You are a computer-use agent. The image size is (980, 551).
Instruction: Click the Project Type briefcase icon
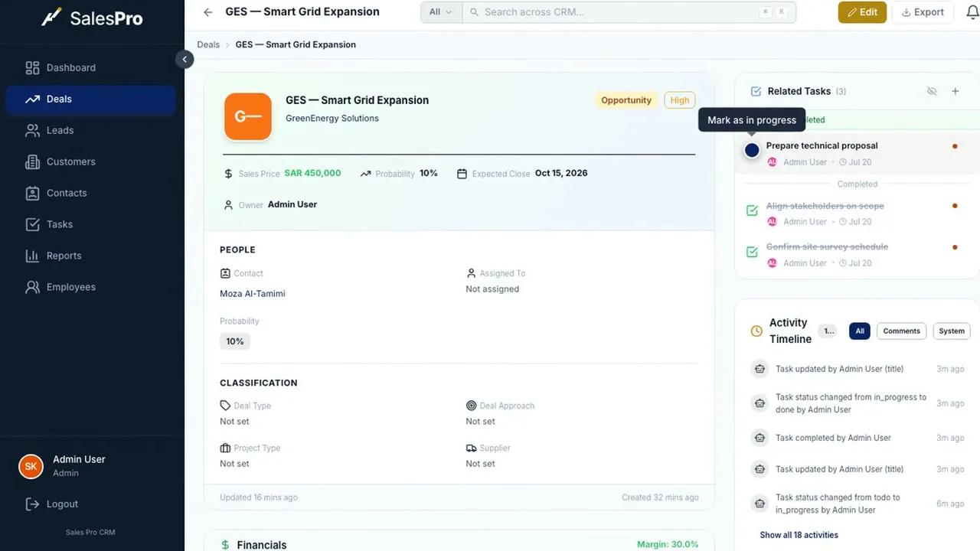[225, 448]
